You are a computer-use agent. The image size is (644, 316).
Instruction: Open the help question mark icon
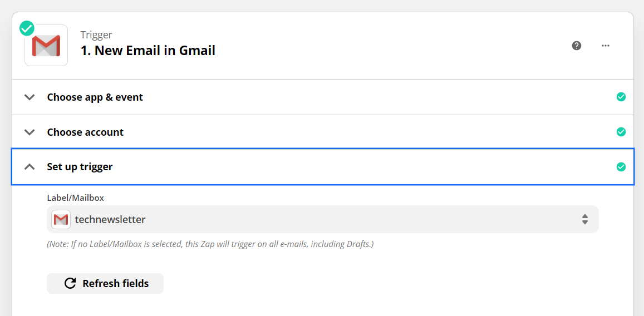[x=577, y=46]
